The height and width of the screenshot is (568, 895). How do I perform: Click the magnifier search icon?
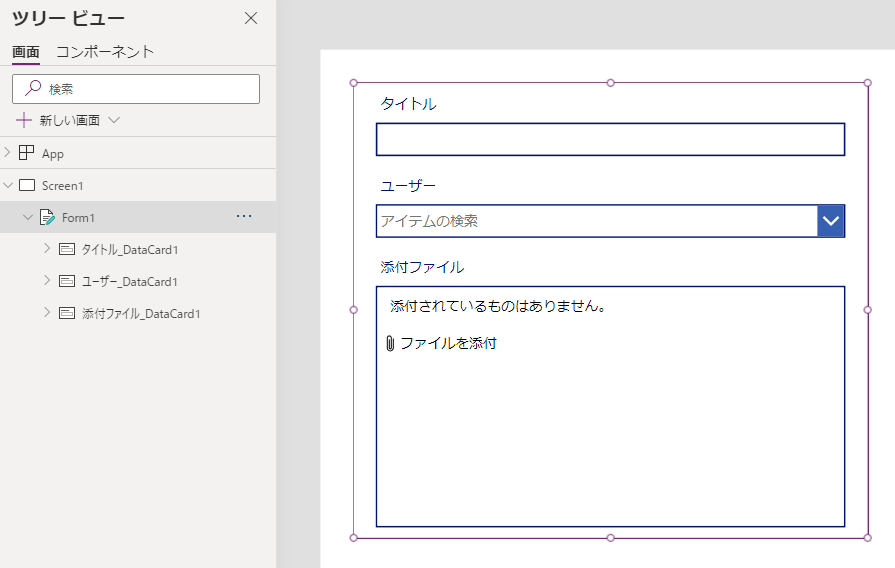coord(33,88)
